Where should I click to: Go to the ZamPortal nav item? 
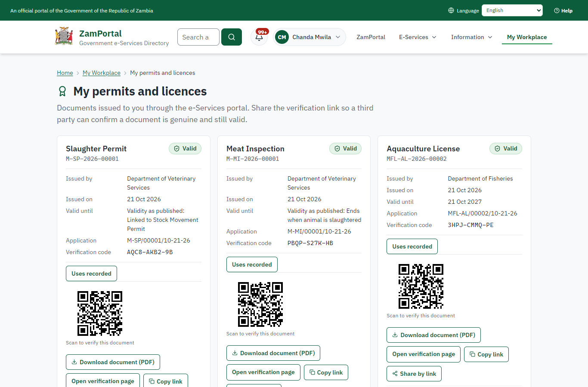(x=371, y=37)
